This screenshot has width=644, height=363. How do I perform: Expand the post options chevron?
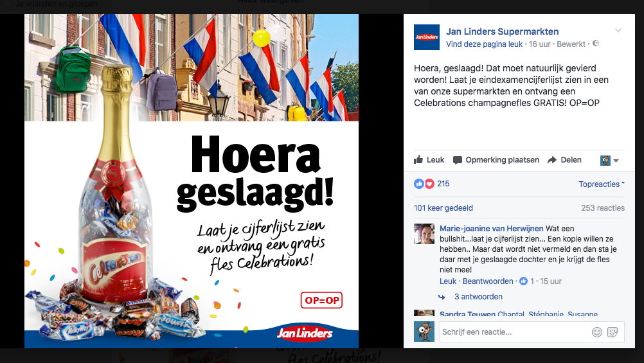[618, 30]
